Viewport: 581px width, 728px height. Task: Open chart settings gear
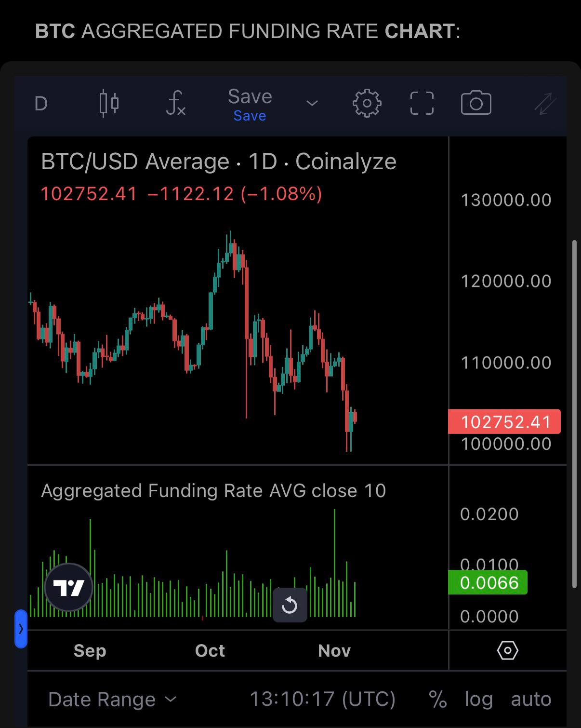[x=367, y=103]
